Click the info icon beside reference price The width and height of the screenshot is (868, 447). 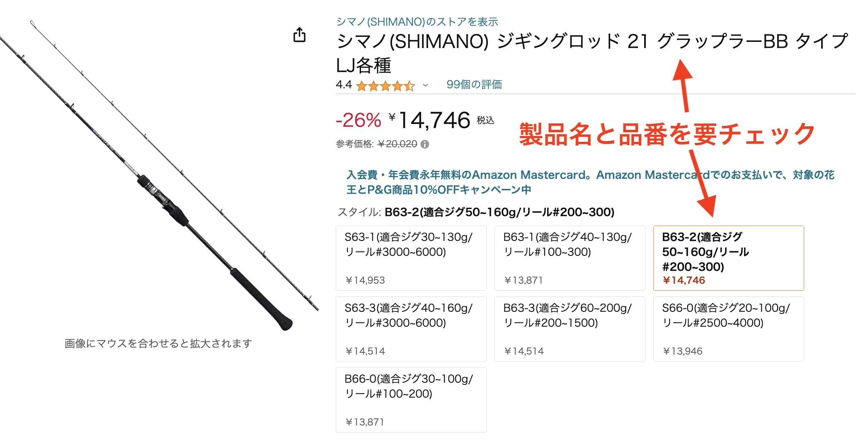pos(425,144)
